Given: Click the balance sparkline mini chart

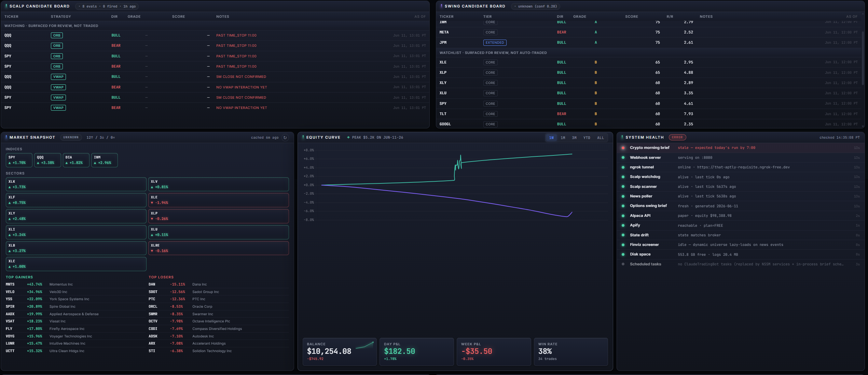Looking at the screenshot, I should coord(364,345).
